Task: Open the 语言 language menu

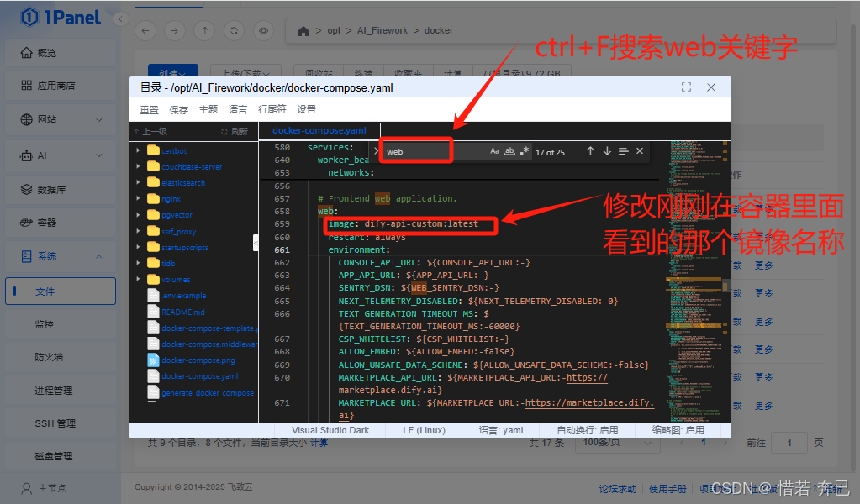Action: click(237, 109)
